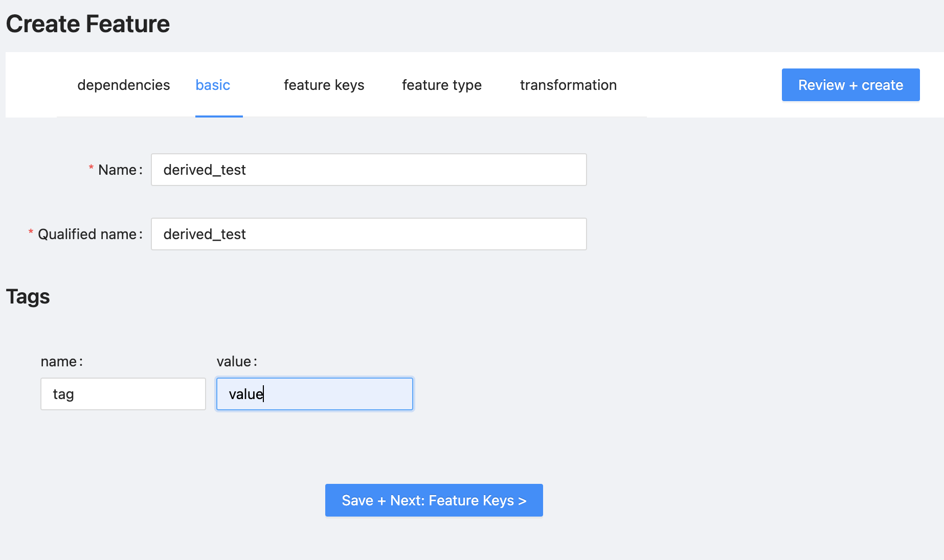The height and width of the screenshot is (560, 944).
Task: Go to the feature type tab
Action: point(441,85)
